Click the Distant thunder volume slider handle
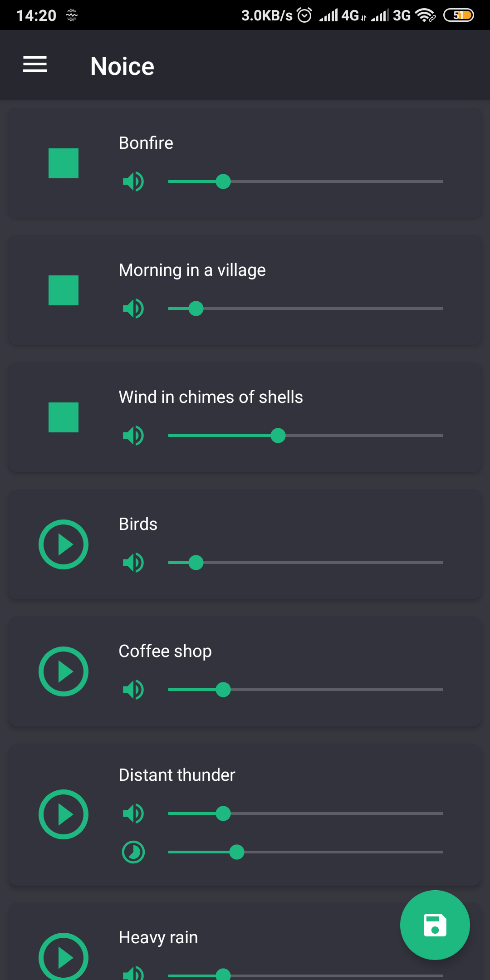The height and width of the screenshot is (980, 490). tap(223, 813)
